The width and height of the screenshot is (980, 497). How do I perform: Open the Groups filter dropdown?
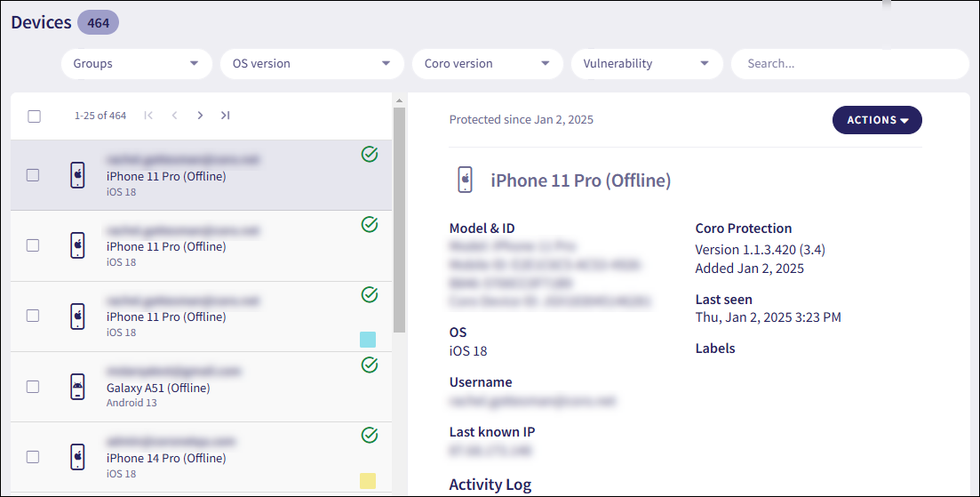pos(136,64)
